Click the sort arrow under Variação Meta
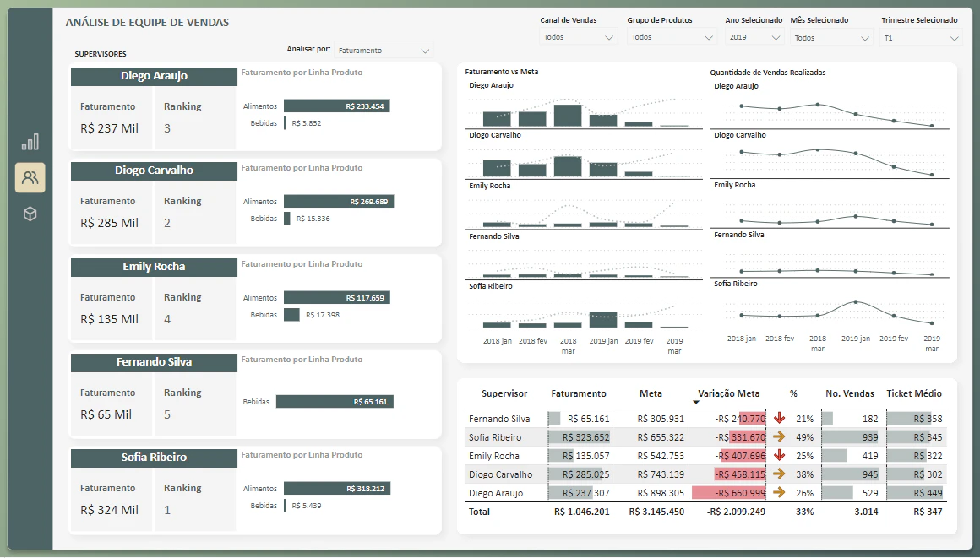 click(695, 403)
